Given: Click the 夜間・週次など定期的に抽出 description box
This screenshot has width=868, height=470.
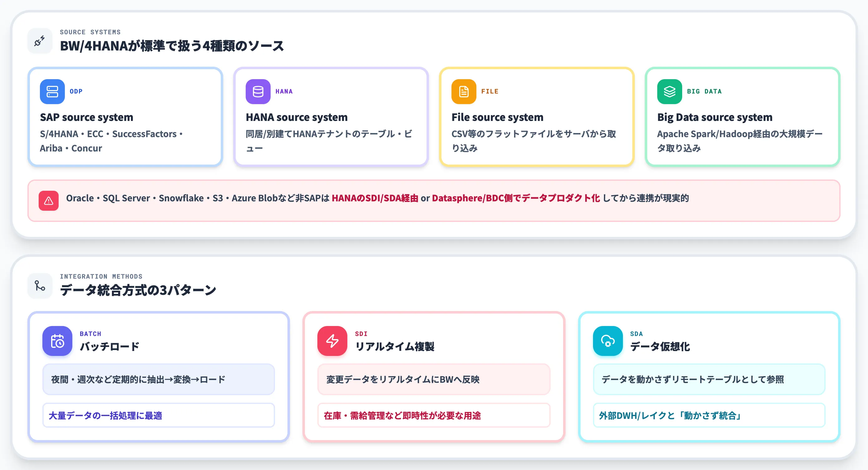Looking at the screenshot, I should tap(158, 379).
